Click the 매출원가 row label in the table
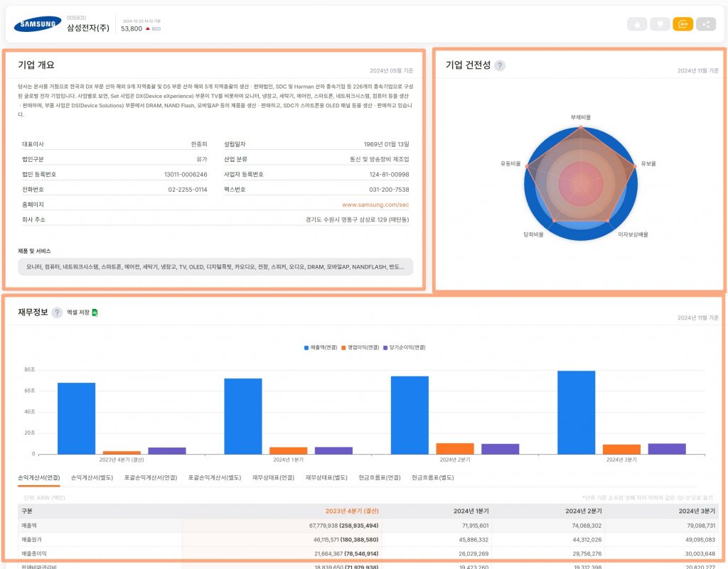The height and width of the screenshot is (569, 728). [x=31, y=539]
